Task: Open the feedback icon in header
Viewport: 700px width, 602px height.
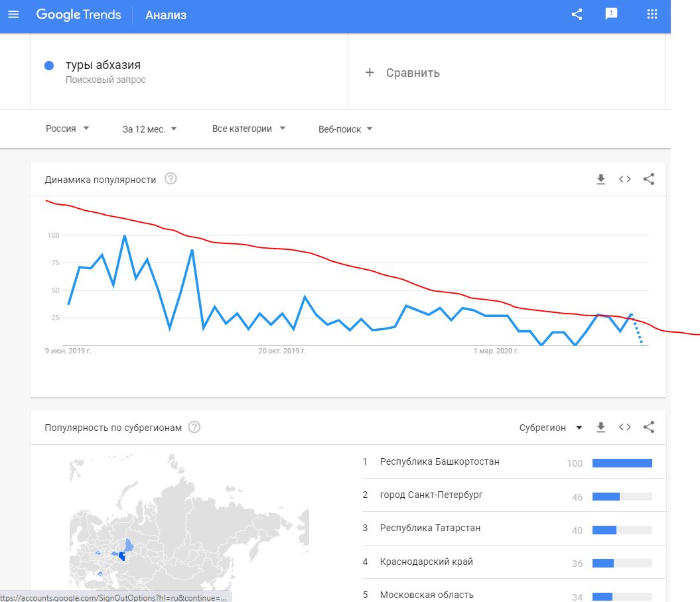Action: (612, 15)
